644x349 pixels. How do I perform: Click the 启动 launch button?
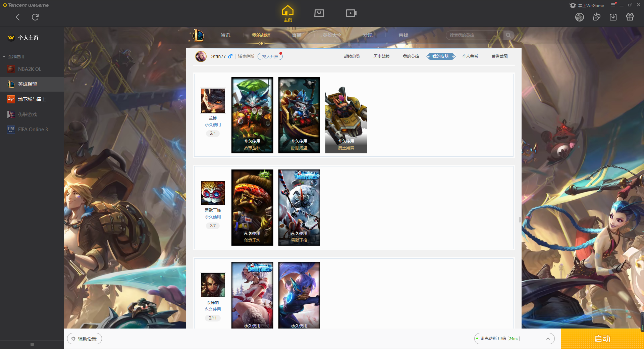coord(602,339)
